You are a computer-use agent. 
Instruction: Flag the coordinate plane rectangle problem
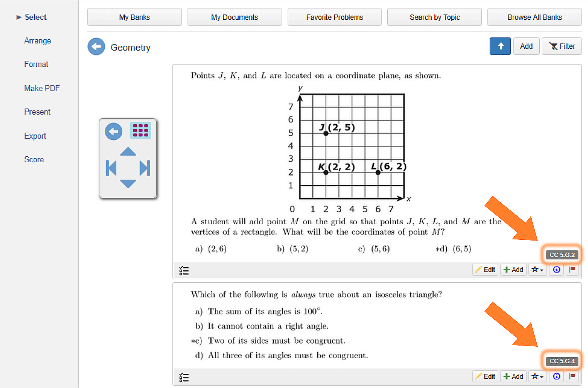[x=572, y=269]
